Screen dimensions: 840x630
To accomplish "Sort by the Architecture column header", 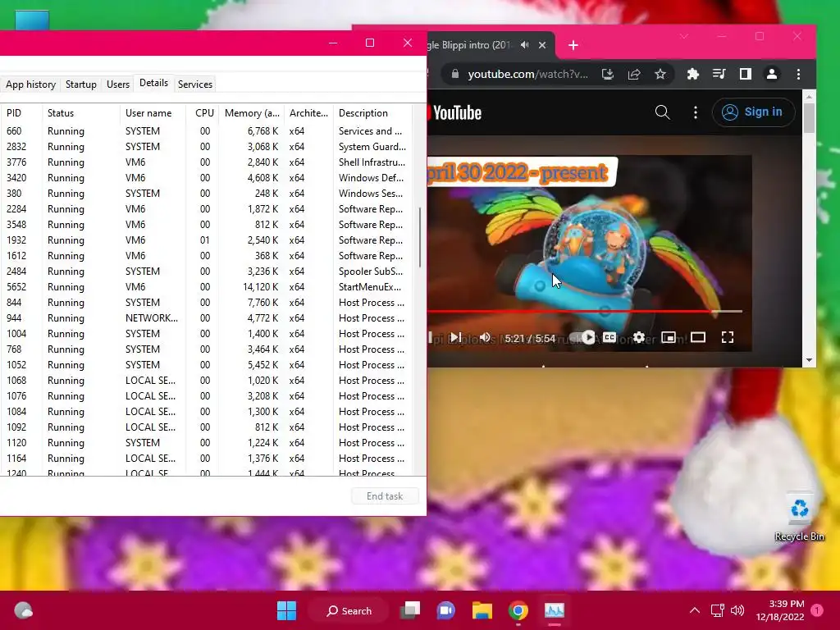I will tap(308, 113).
